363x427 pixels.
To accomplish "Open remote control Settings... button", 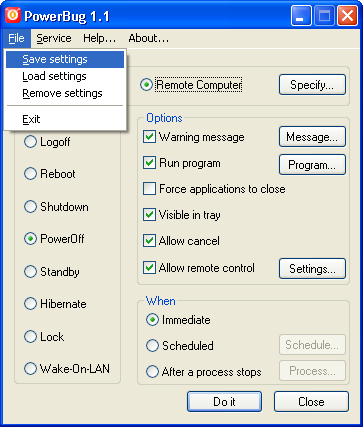I will click(312, 268).
